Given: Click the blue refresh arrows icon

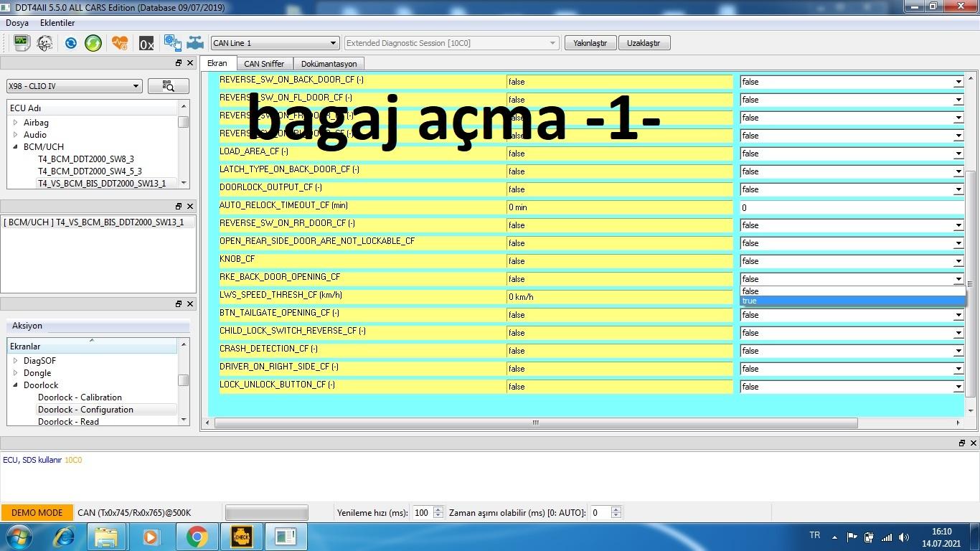Looking at the screenshot, I should [70, 43].
